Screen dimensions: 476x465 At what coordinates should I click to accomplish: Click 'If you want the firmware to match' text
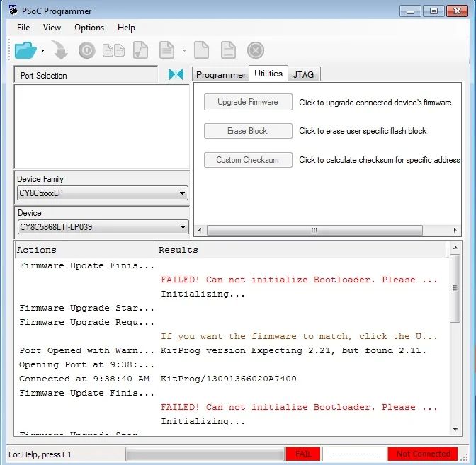click(299, 336)
